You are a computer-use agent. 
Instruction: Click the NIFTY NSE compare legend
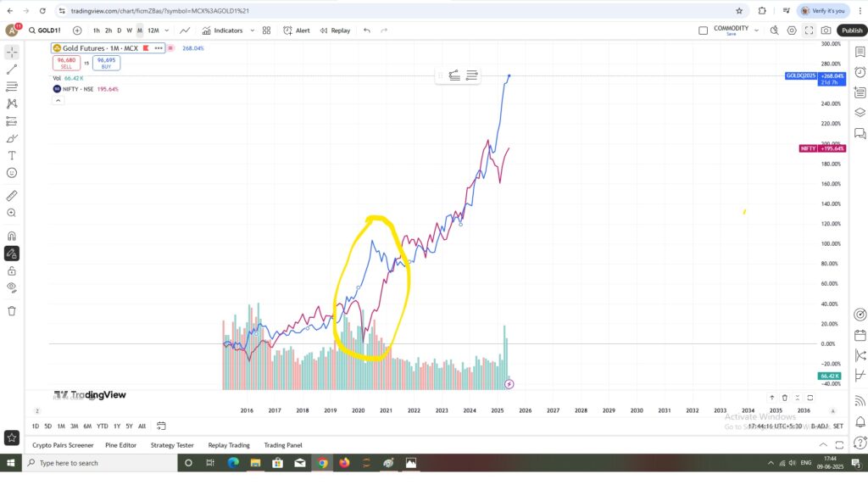(77, 89)
